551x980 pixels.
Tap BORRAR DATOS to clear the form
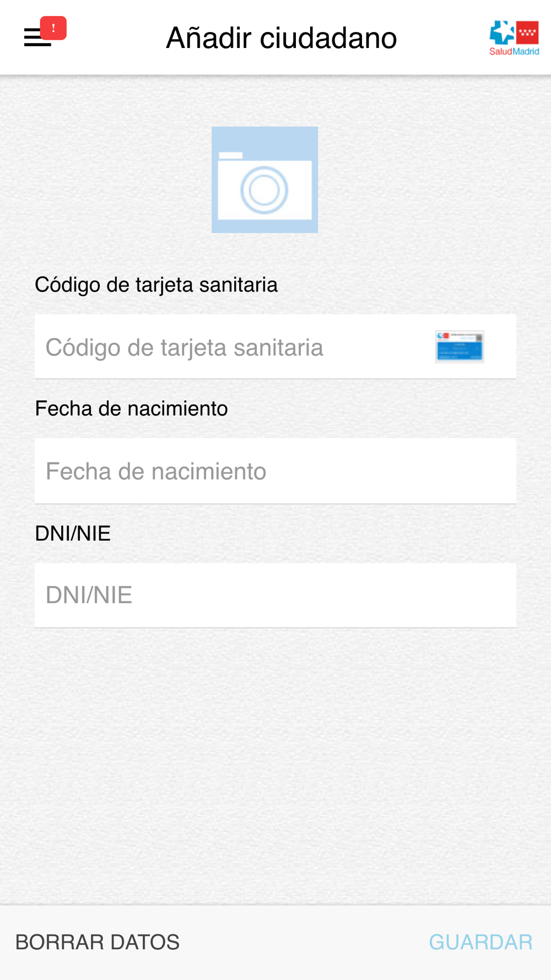(98, 942)
